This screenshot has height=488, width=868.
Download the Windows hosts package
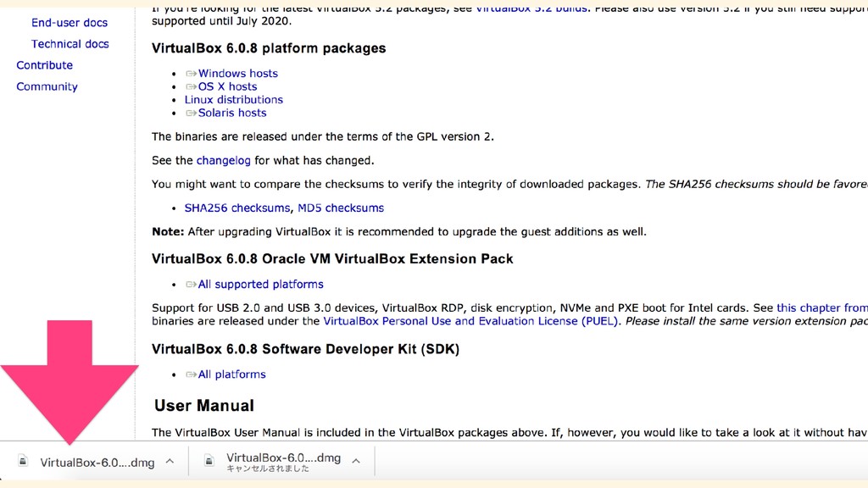tap(238, 73)
